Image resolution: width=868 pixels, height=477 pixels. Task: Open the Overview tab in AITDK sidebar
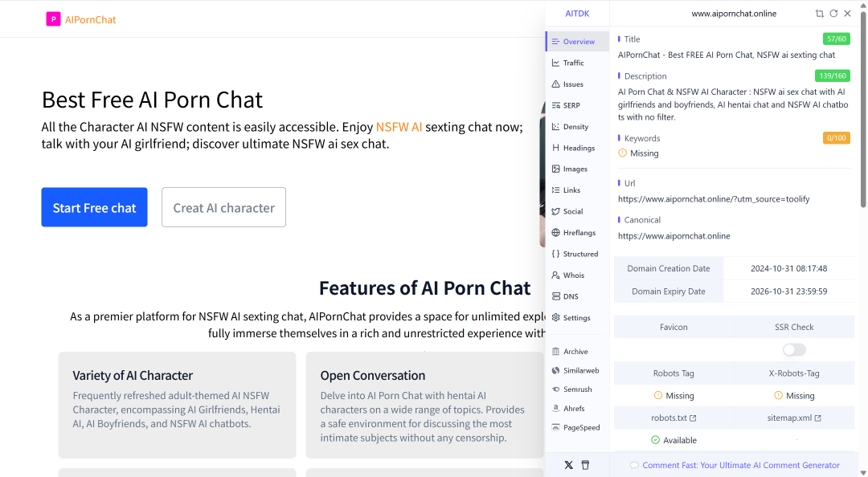point(577,42)
